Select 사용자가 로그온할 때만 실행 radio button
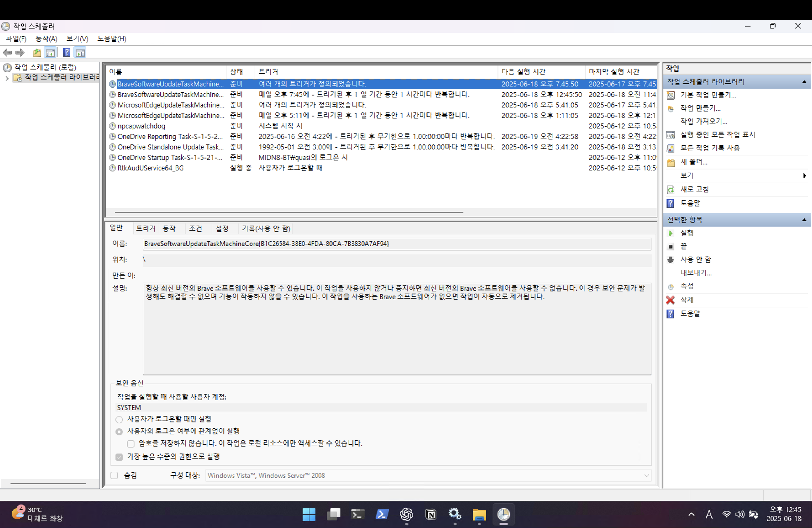This screenshot has width=812, height=528. (x=119, y=419)
